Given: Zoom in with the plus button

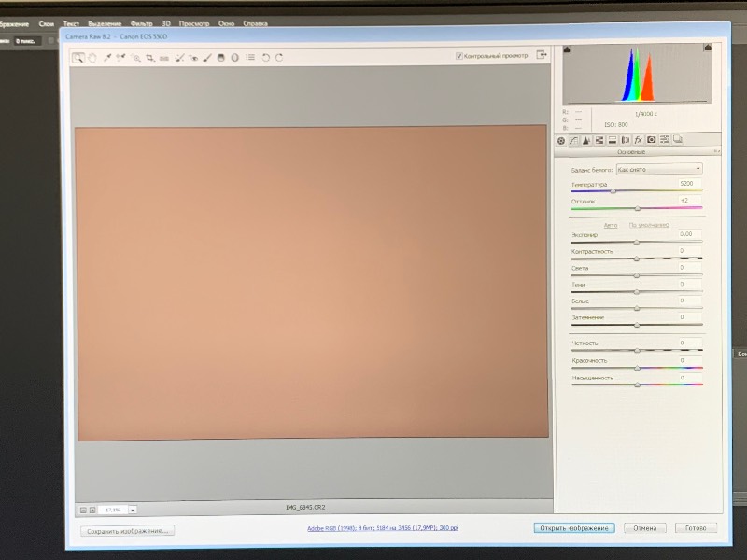Looking at the screenshot, I should pyautogui.click(x=92, y=510).
